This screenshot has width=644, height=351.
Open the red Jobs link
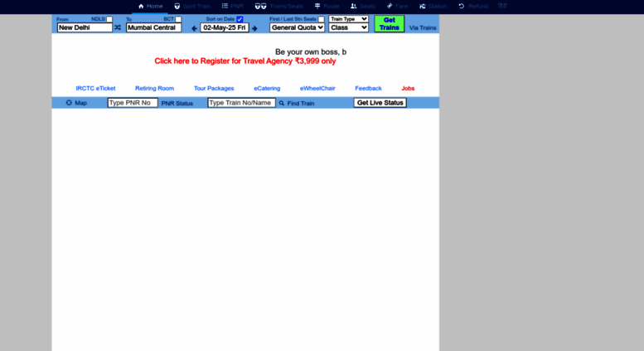(408, 88)
